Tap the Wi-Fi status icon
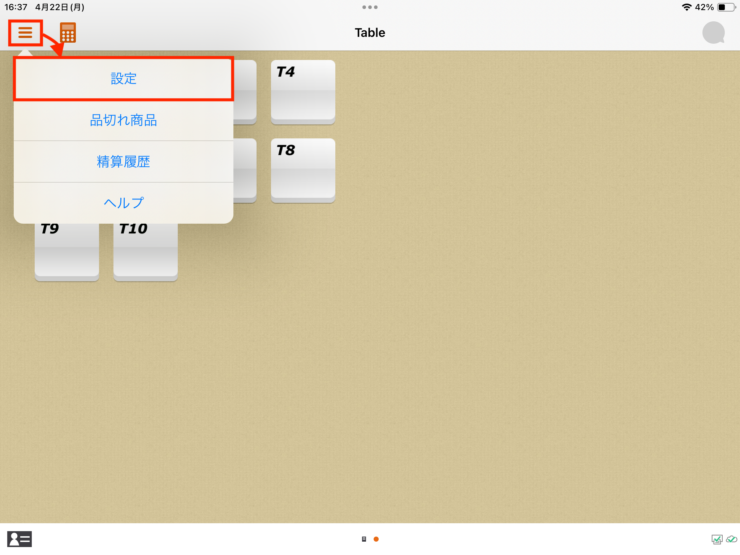The image size is (740, 555). [x=687, y=7]
